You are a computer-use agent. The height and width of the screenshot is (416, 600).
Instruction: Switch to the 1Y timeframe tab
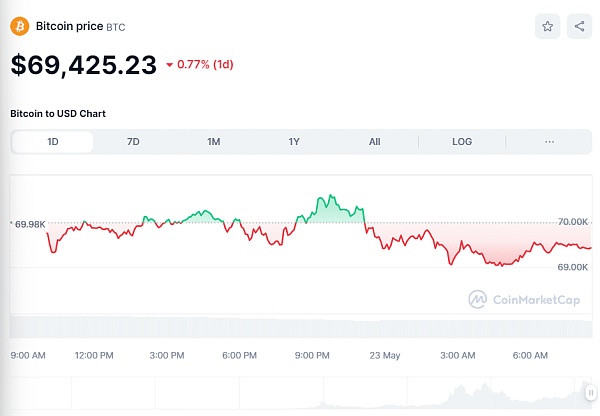294,142
